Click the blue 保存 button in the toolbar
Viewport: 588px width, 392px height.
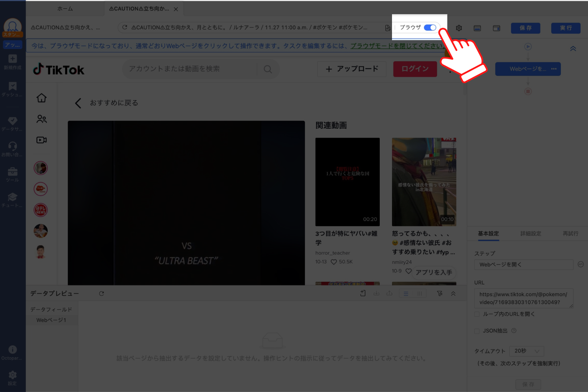coord(526,28)
